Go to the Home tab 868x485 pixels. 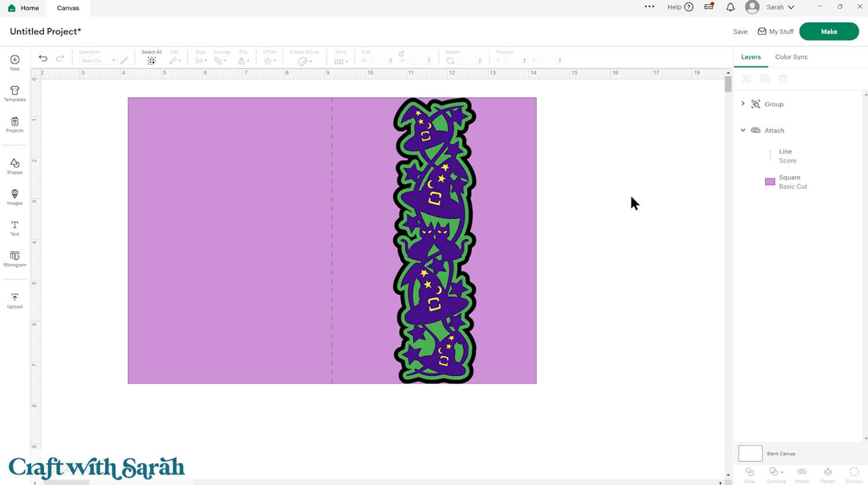[24, 8]
